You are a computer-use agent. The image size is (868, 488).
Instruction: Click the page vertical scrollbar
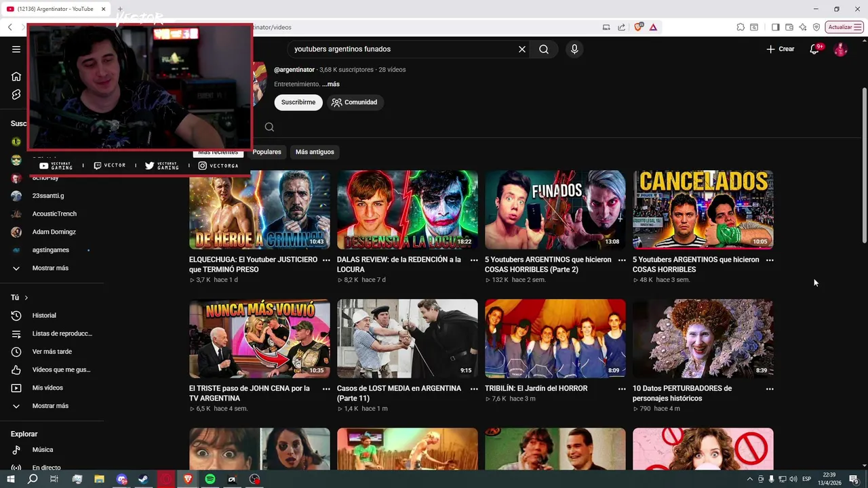coord(864,165)
